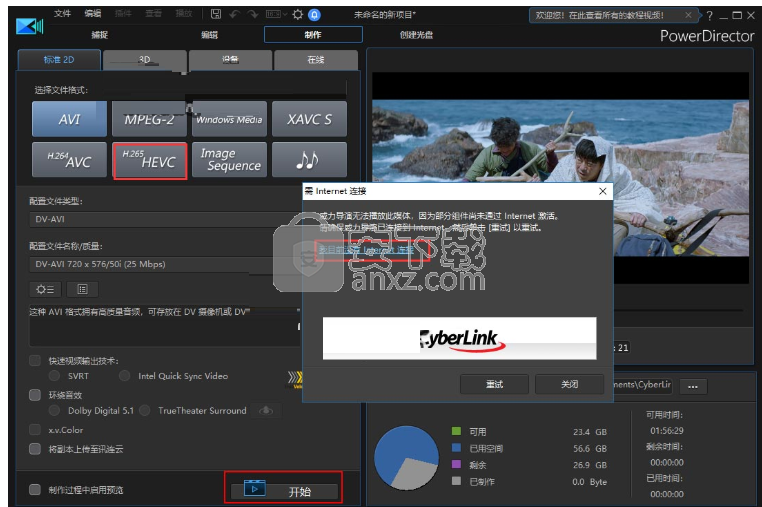The image size is (762, 507).
Task: Open the DV-AVI 720 x 576 quality dropdown
Action: (x=166, y=264)
